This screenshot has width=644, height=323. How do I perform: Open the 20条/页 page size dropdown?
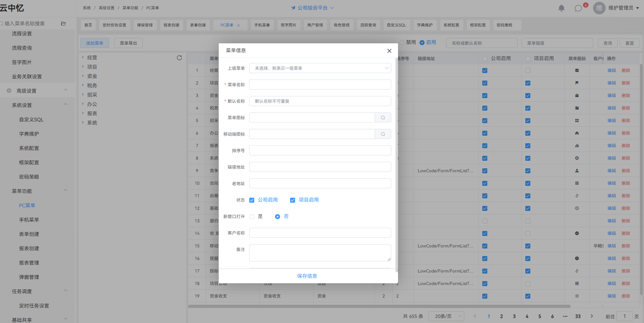[x=446, y=316]
